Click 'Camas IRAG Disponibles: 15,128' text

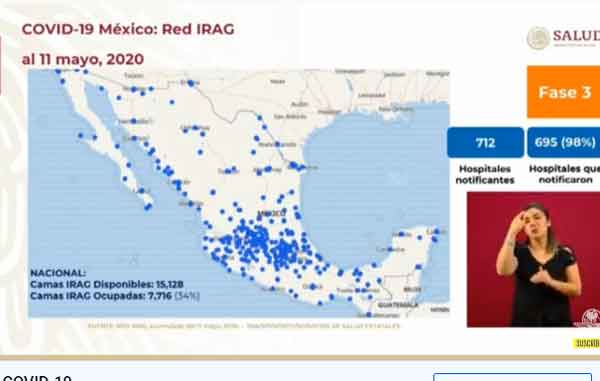[107, 284]
